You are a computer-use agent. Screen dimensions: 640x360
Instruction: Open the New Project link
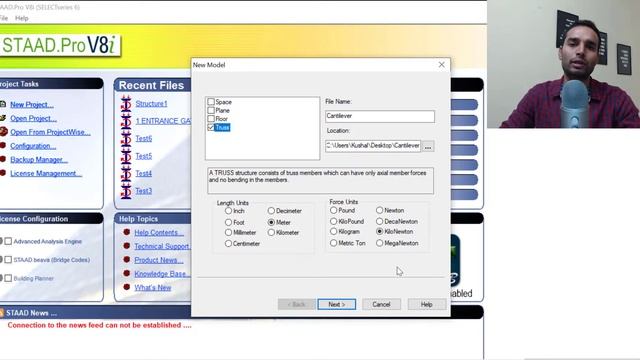coord(32,104)
